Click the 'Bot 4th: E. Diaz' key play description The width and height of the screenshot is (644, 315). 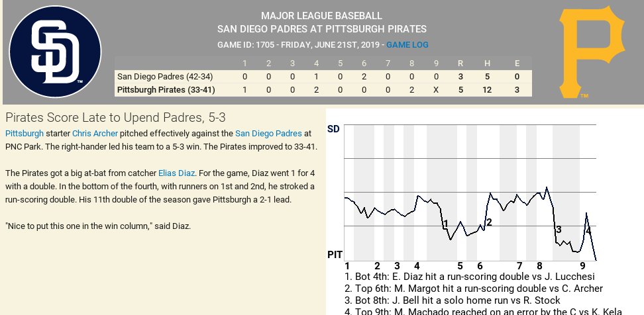469,277
